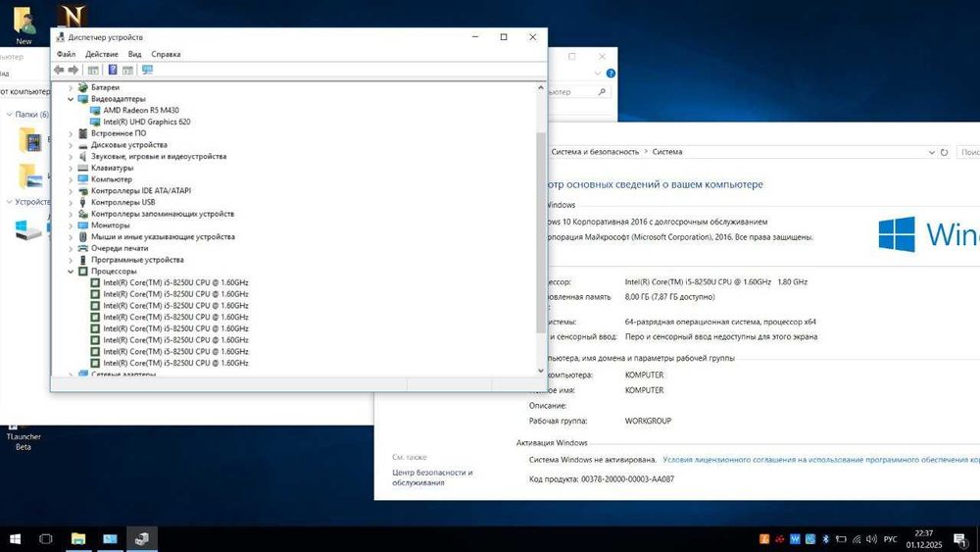The image size is (980, 552).
Task: Click the Forward arrow in Device Manager toolbar
Action: click(73, 70)
